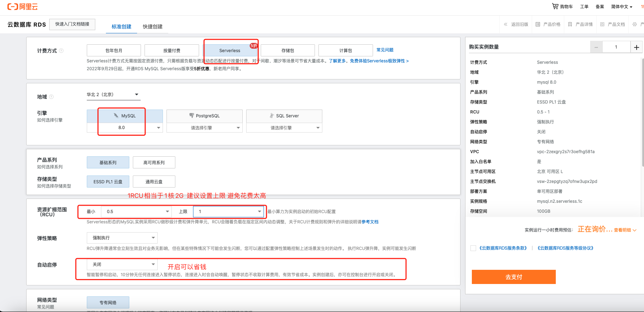This screenshot has width=644, height=312.
Task: Click 如何选择存储类型 help link
Action: coord(54,186)
